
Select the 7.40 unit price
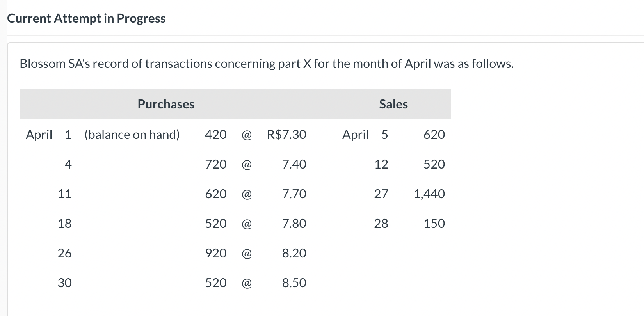click(294, 164)
